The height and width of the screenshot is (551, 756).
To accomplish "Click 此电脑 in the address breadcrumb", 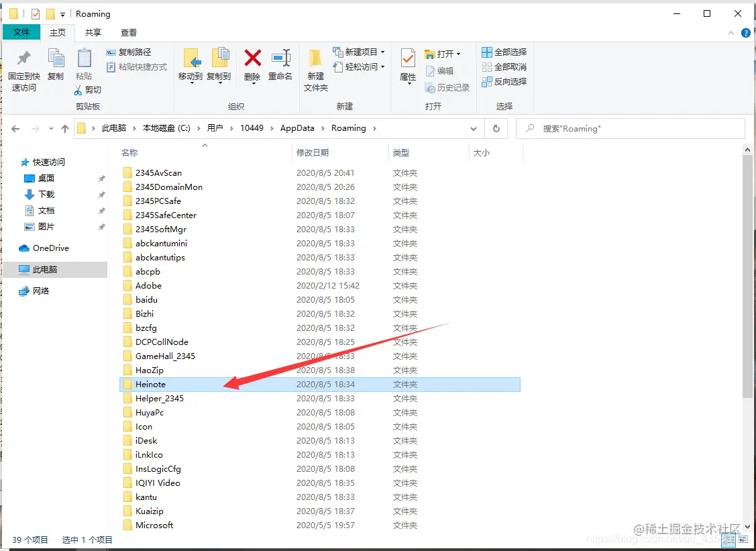I will 114,128.
